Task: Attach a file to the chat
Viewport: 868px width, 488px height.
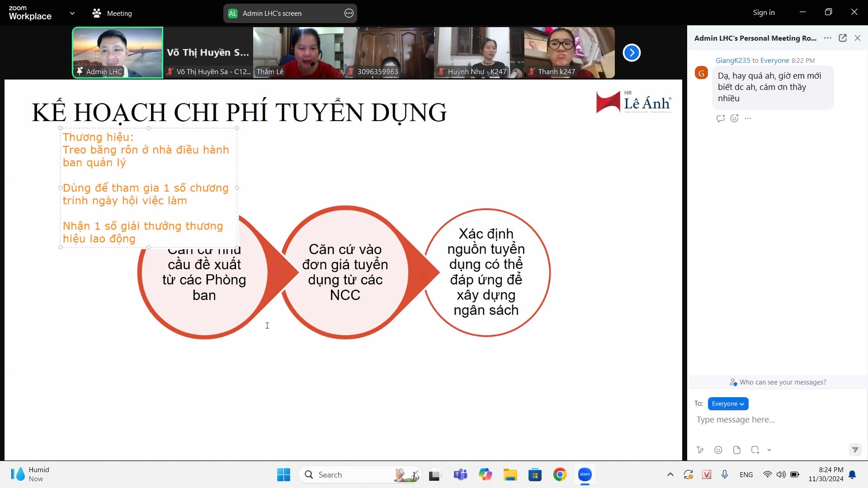Action: coord(737,450)
